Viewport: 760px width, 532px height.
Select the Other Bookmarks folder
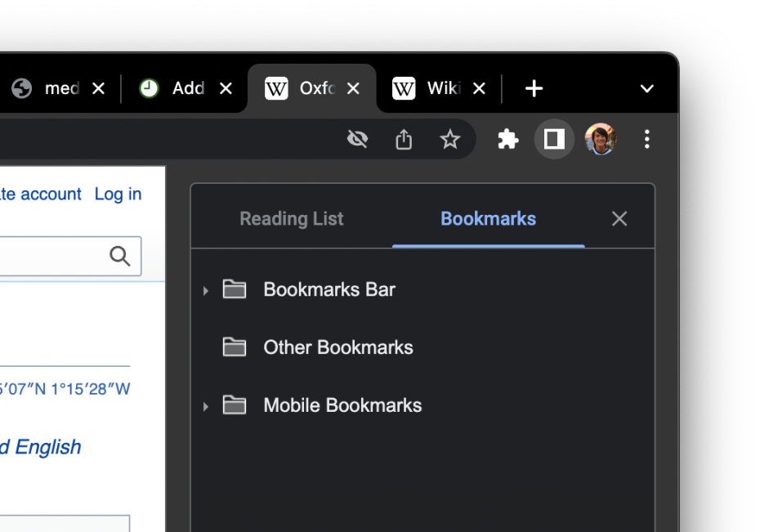tap(338, 347)
